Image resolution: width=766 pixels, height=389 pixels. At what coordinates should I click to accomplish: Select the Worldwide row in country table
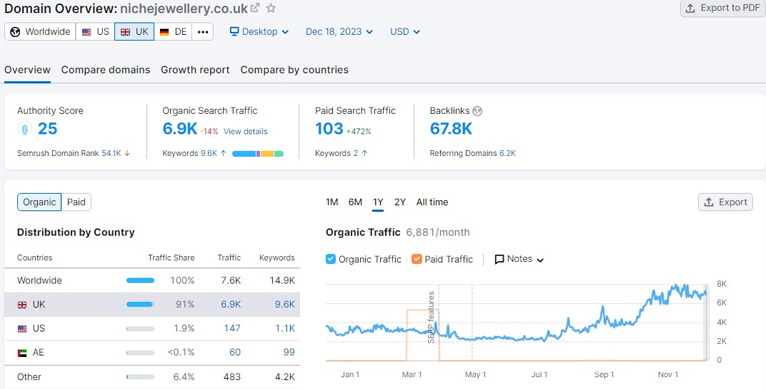[152, 281]
